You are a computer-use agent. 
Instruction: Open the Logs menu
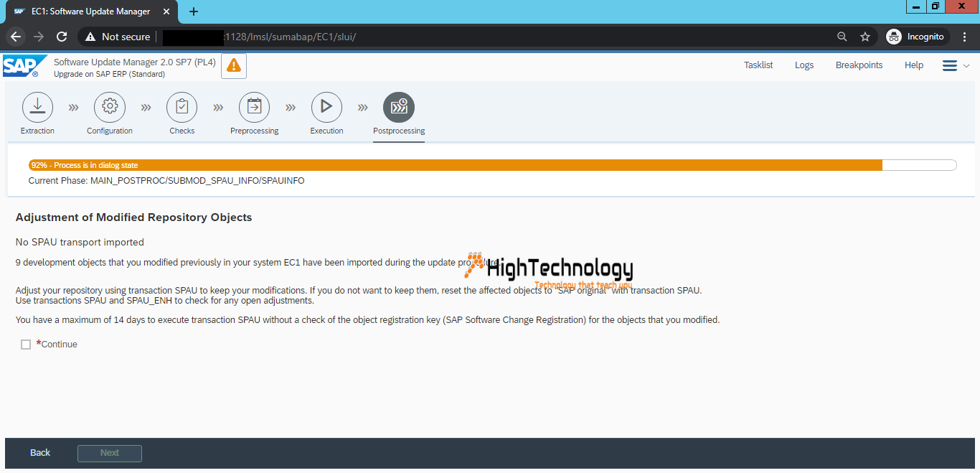point(804,65)
